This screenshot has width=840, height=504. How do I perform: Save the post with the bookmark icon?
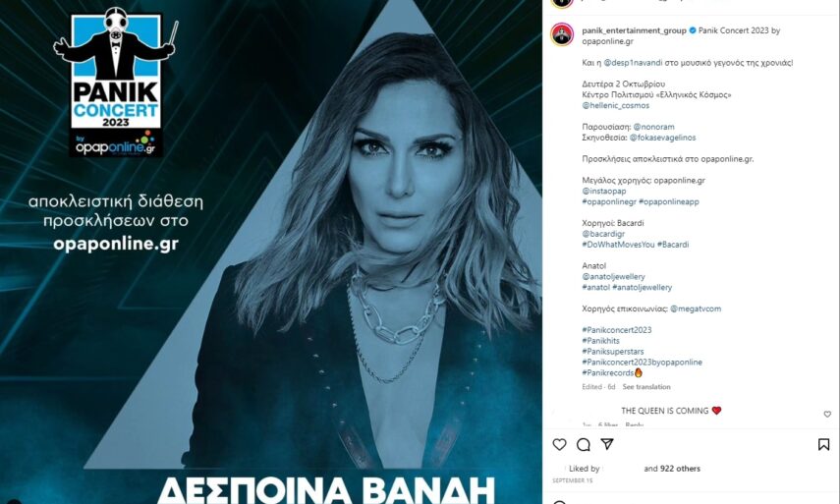point(824,444)
